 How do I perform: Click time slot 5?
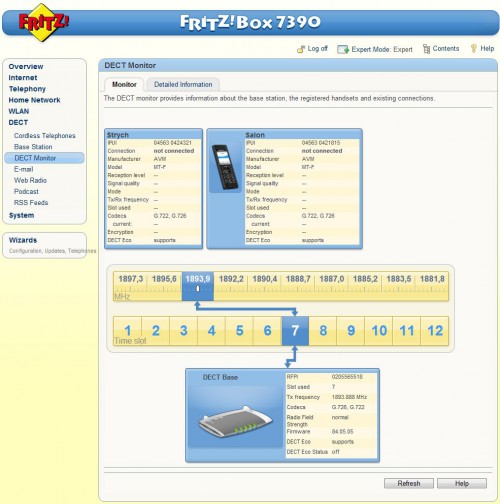pyautogui.click(x=240, y=331)
